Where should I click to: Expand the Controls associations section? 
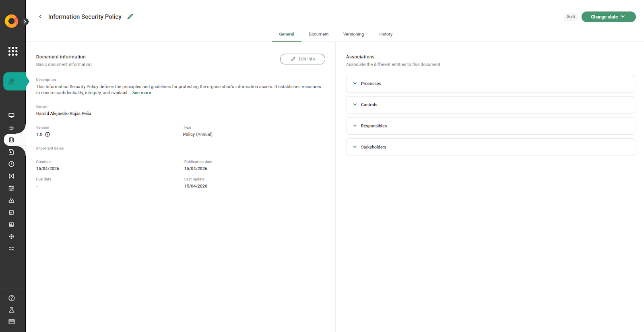tap(490, 105)
